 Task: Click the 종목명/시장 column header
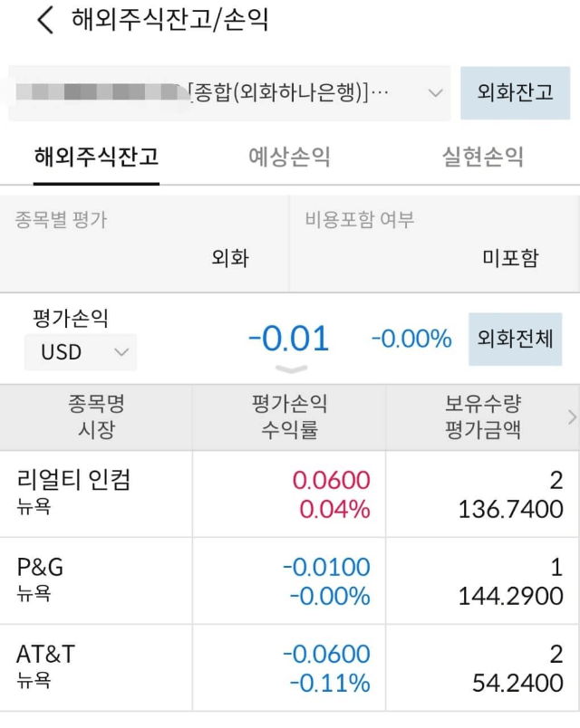(x=93, y=418)
